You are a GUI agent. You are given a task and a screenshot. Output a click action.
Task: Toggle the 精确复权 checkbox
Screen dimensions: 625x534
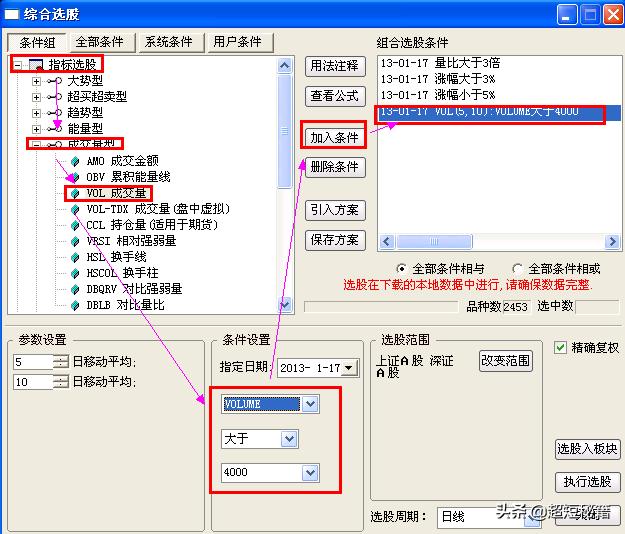pyautogui.click(x=560, y=347)
